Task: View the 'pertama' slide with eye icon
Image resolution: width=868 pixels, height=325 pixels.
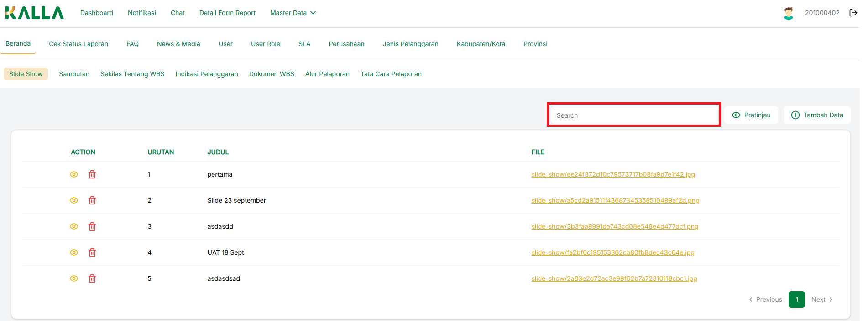Action: (74, 174)
